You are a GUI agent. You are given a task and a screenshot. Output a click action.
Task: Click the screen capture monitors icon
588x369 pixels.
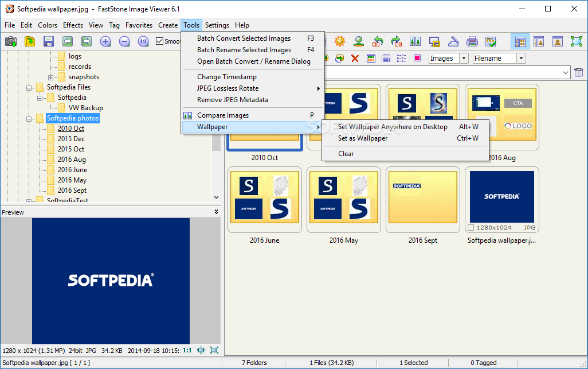[x=434, y=41]
